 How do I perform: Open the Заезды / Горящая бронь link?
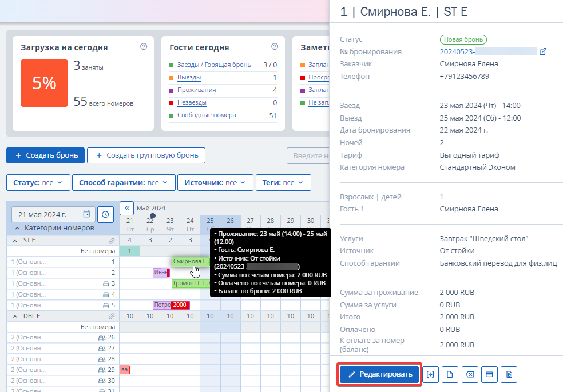click(214, 65)
